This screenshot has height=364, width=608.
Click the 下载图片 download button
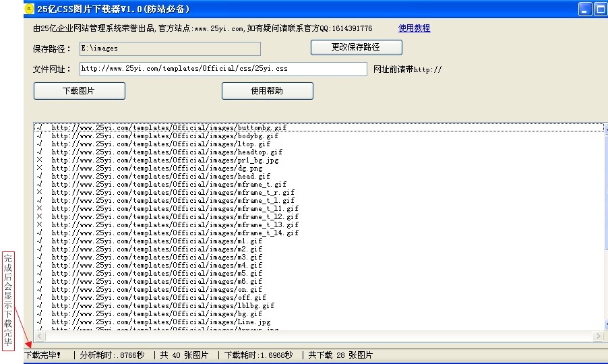coord(80,91)
